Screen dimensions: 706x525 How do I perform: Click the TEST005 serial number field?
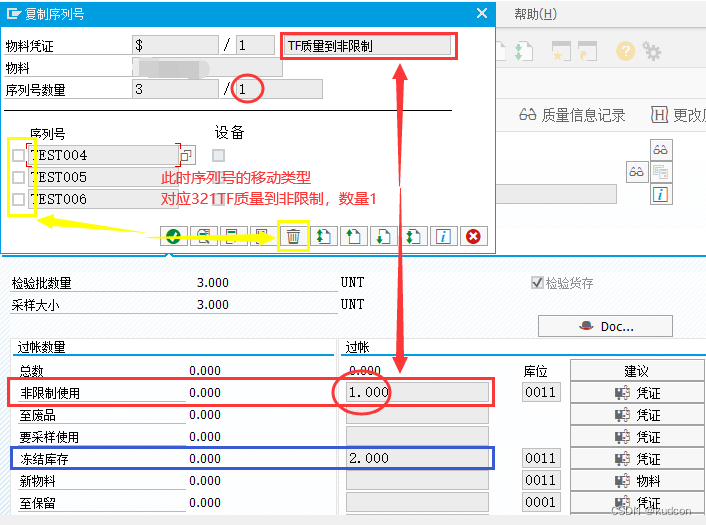point(104,177)
